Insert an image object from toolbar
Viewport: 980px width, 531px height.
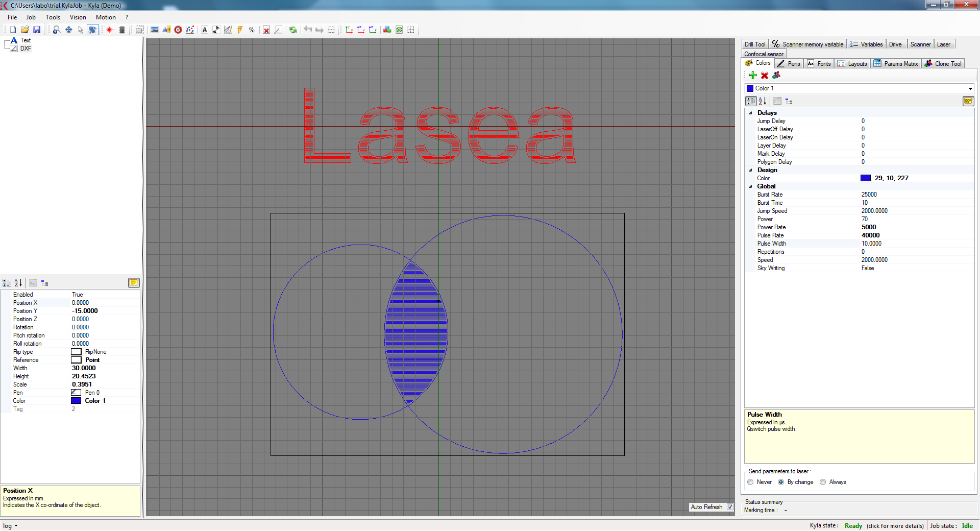tap(155, 30)
